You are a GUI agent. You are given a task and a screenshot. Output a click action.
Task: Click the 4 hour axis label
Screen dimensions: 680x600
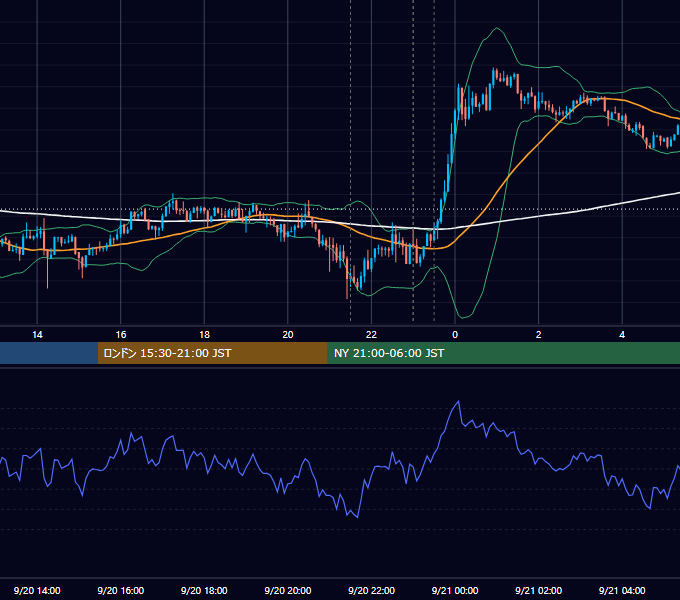click(622, 335)
